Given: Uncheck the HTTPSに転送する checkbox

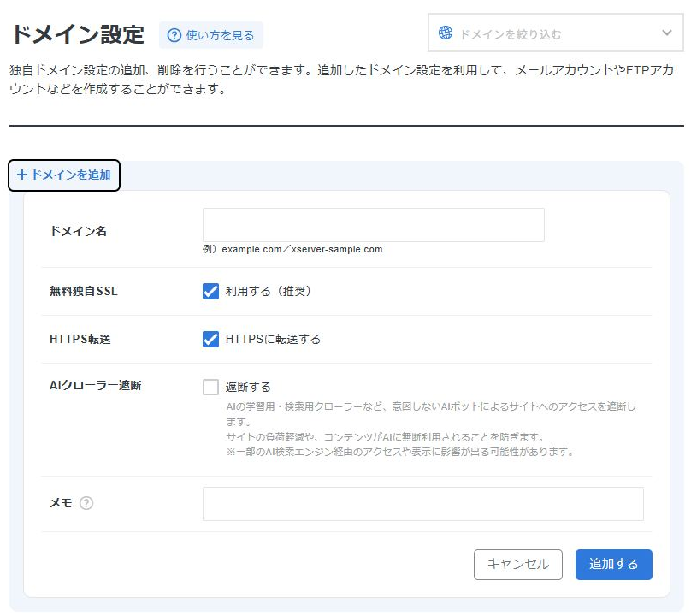Looking at the screenshot, I should coord(211,339).
